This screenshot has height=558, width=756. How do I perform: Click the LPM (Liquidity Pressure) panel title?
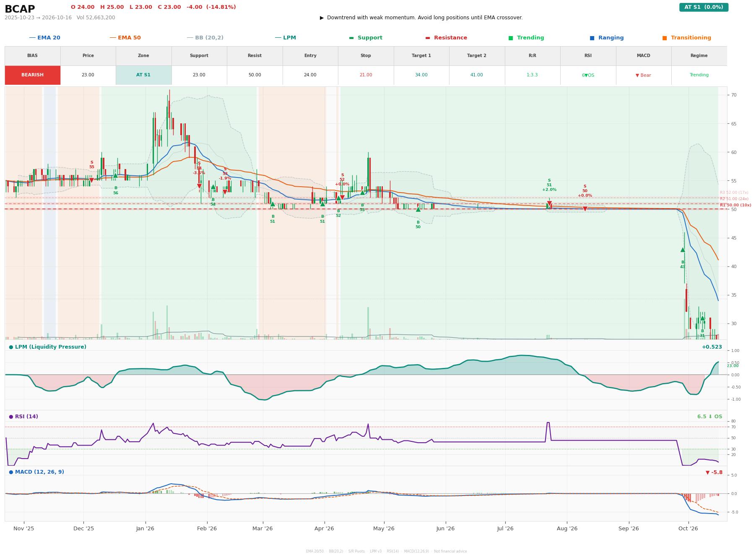pos(47,347)
